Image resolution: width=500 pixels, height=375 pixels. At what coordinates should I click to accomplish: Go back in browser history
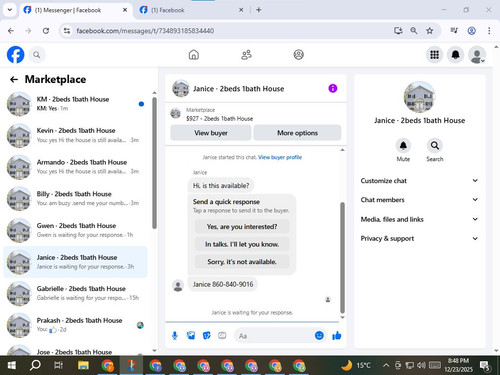pyautogui.click(x=11, y=31)
